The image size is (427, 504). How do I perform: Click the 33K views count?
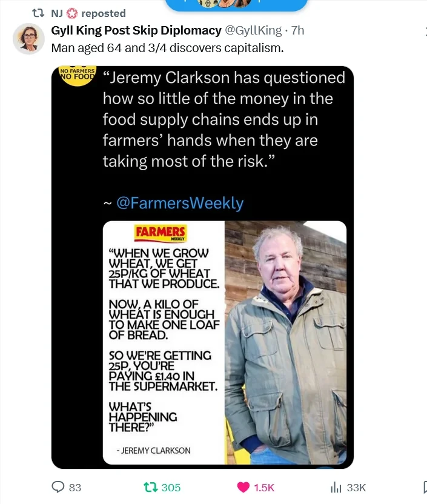(x=356, y=488)
